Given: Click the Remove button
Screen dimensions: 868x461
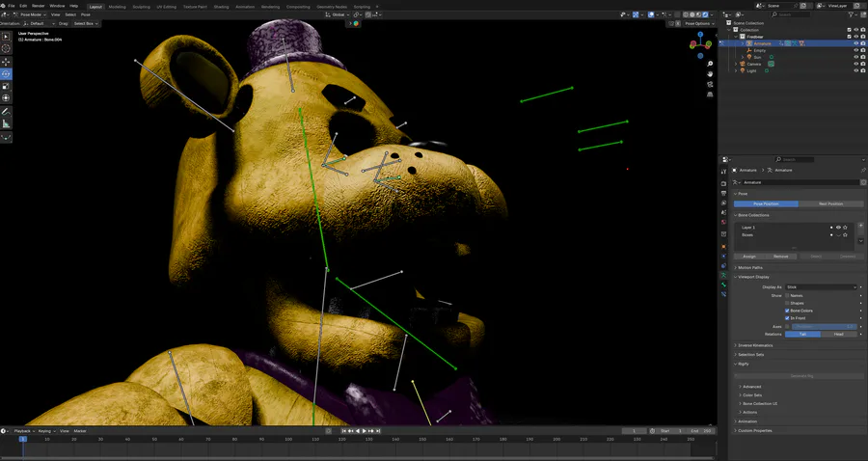Looking at the screenshot, I should (780, 257).
